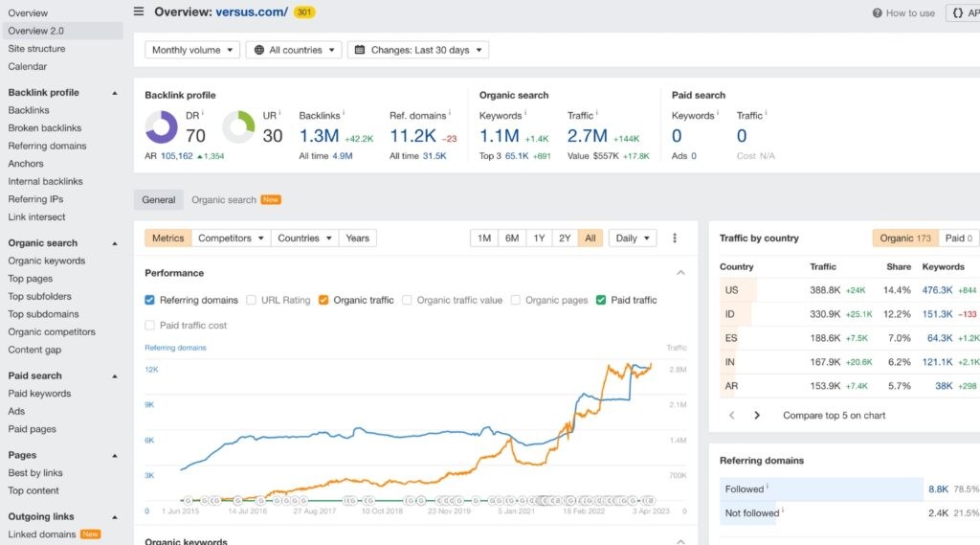Enable the Organic traffic value checkbox
980x545 pixels.
(x=408, y=300)
